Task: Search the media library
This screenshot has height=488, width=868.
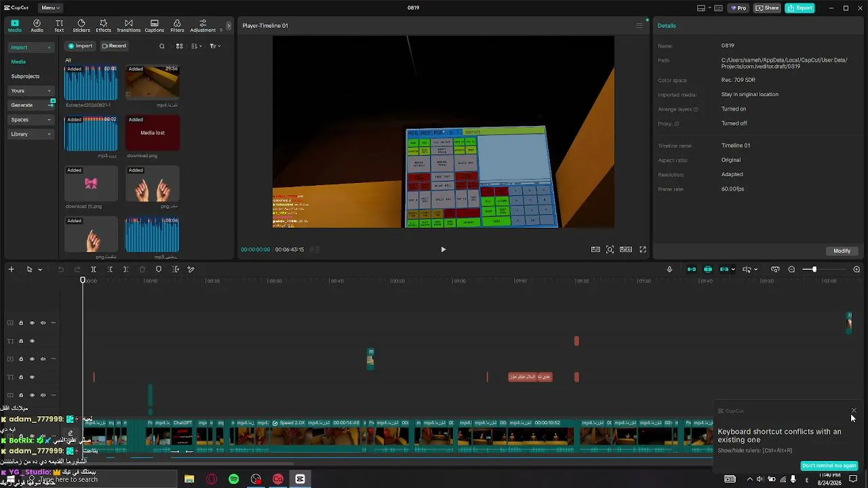Action: coord(162,46)
